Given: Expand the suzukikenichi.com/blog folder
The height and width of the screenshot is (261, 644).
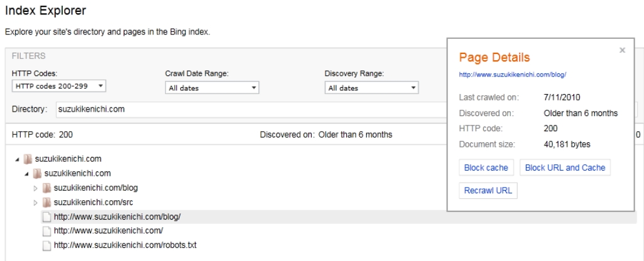Looking at the screenshot, I should click(36, 188).
